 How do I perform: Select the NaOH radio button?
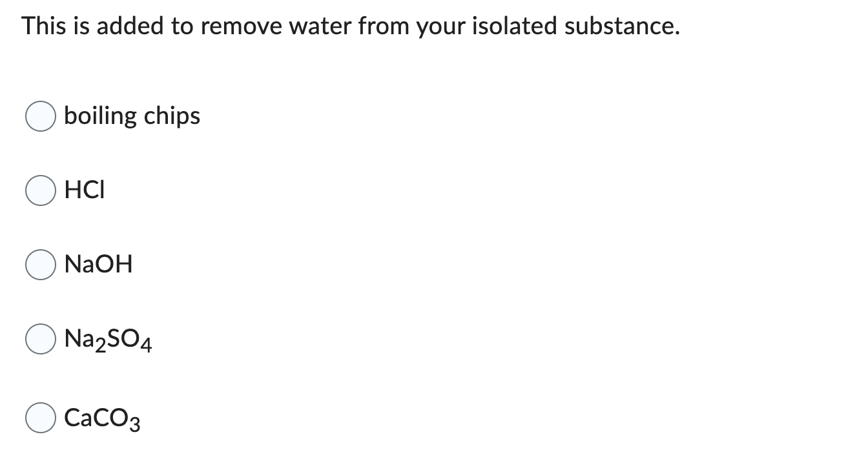pyautogui.click(x=40, y=264)
